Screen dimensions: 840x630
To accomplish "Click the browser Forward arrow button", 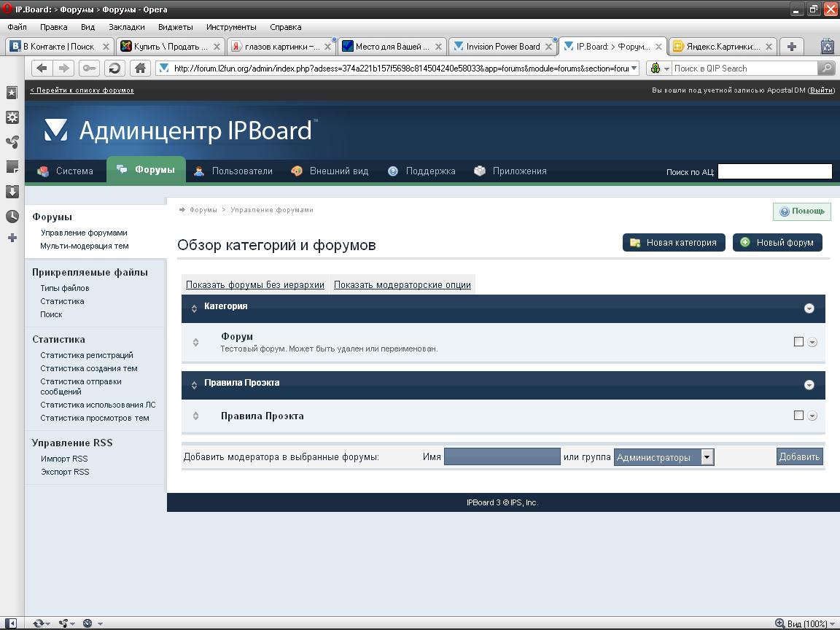I will [63, 68].
